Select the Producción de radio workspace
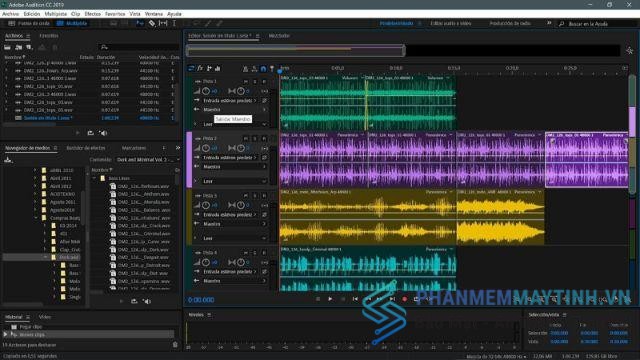 point(510,24)
